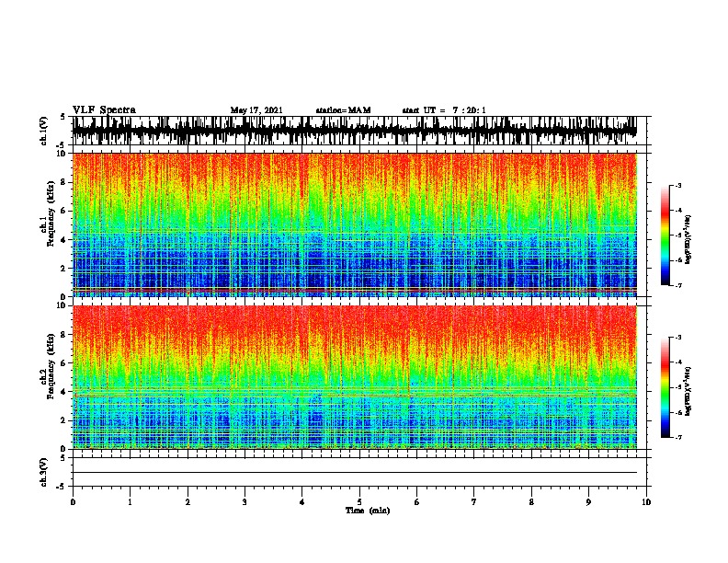728x563 pixels.
Task: Click the ch.2 log PSD color bar
Action: tap(665, 387)
